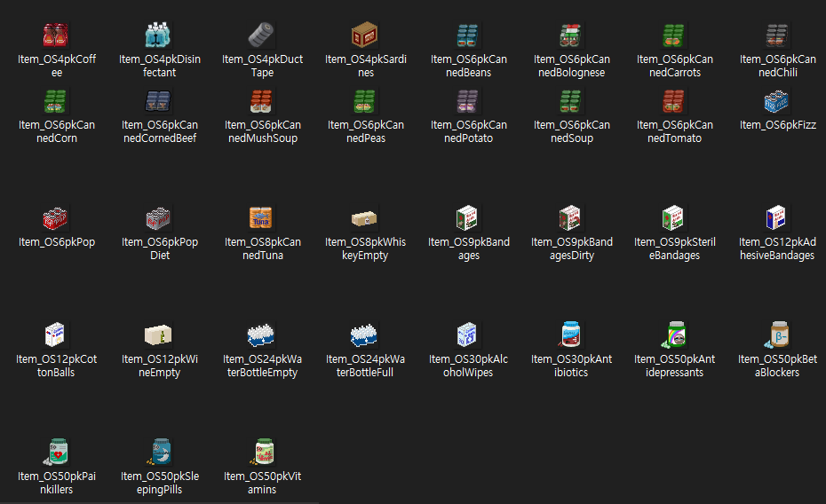826x504 pixels.
Task: Select the Item_OS8pkCannedTuna icon
Action: (x=261, y=217)
